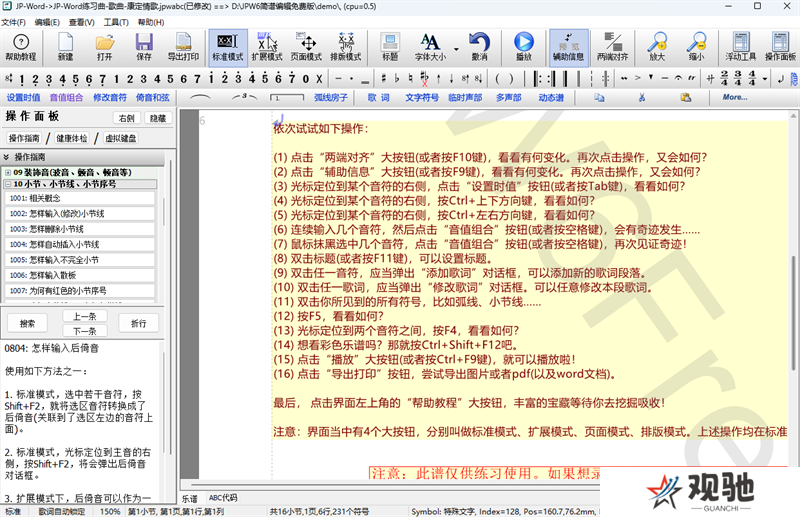Open the 浮动工具 floating tools
The image size is (800, 517).
point(741,47)
